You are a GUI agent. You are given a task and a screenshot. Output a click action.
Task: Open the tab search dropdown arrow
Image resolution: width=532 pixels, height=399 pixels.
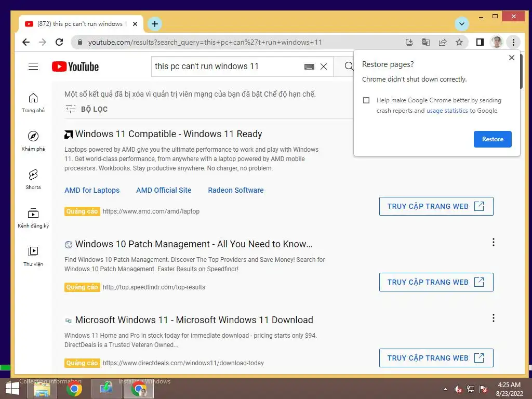coord(462,24)
